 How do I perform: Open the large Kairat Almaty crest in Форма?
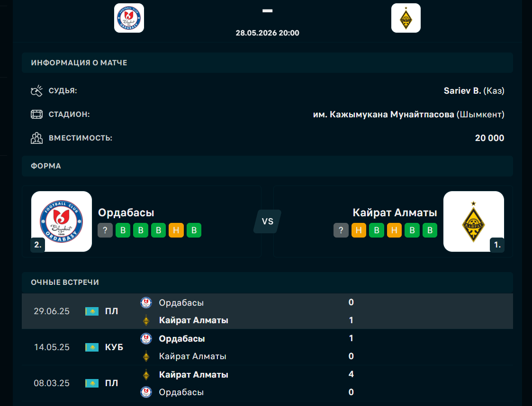tap(474, 221)
